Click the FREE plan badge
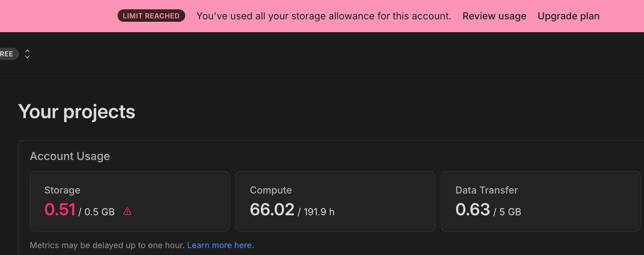This screenshot has height=255, width=644. click(7, 54)
